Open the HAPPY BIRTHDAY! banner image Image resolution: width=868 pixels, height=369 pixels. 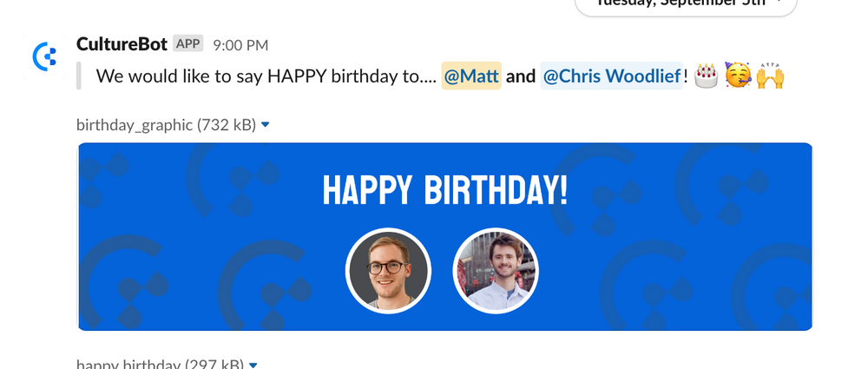point(445,236)
